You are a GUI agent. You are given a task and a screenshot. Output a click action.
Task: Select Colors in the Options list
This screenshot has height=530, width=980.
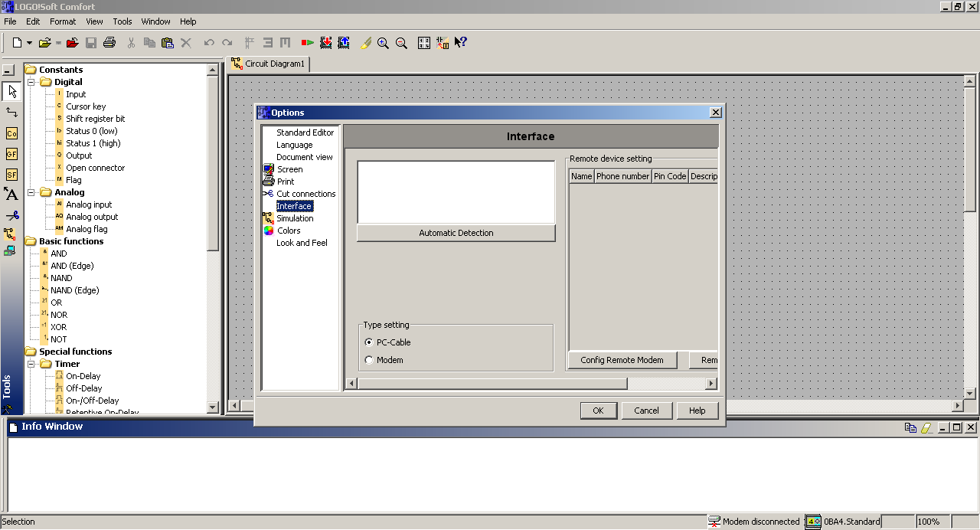click(x=289, y=231)
